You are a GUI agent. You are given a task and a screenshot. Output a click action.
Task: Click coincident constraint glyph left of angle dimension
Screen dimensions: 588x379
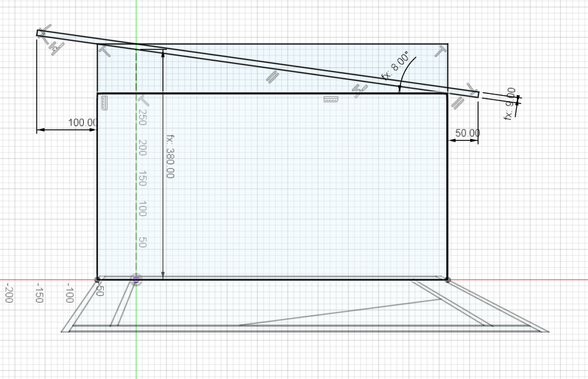tap(360, 90)
